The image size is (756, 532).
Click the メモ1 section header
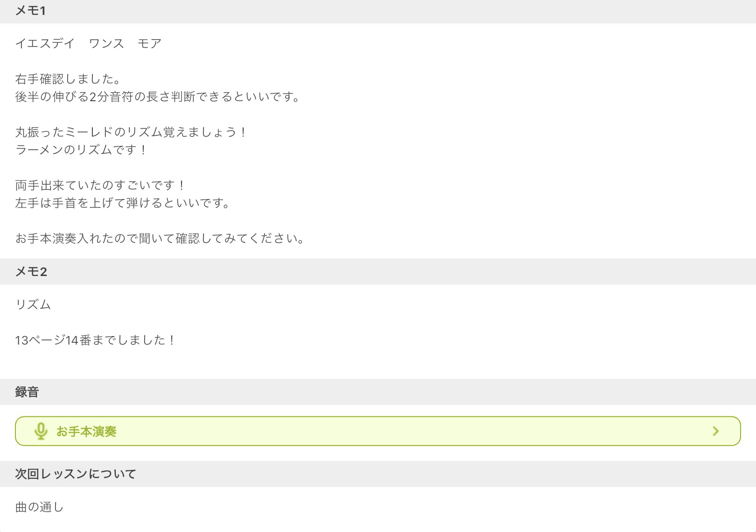pos(30,11)
